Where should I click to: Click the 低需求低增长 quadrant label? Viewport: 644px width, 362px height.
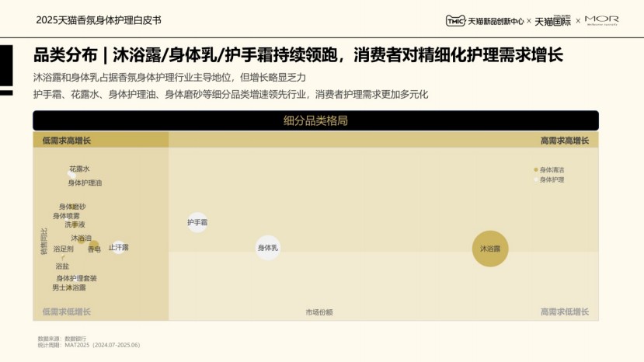[x=67, y=312]
